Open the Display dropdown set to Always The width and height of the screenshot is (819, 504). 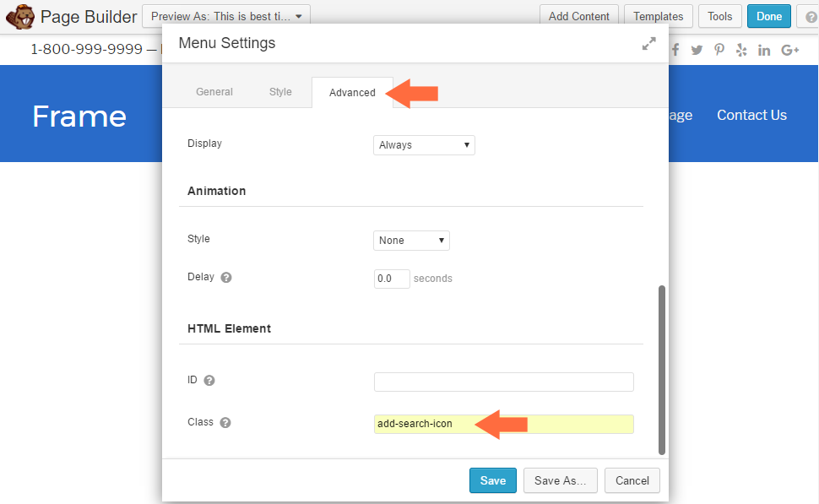click(424, 145)
